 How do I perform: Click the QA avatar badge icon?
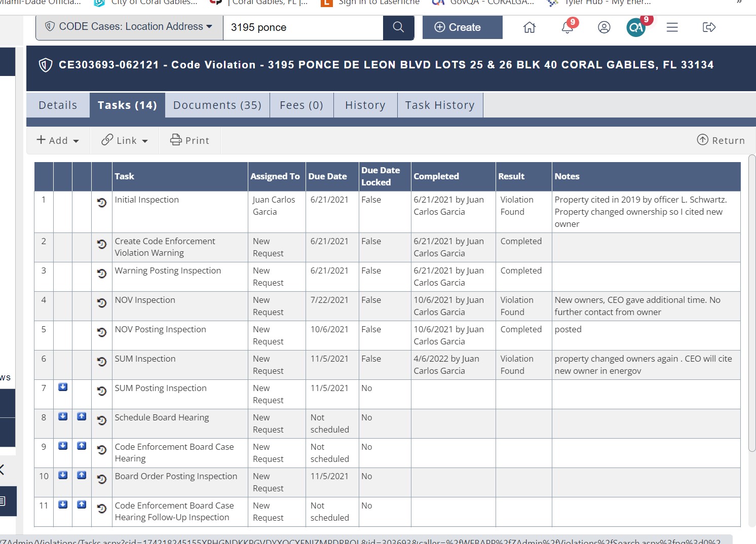click(636, 27)
